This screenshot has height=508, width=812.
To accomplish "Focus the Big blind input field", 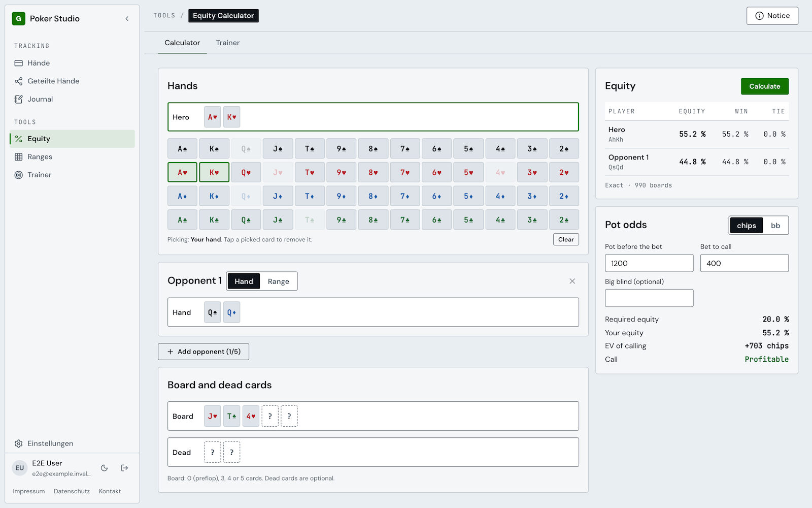I will tap(649, 298).
